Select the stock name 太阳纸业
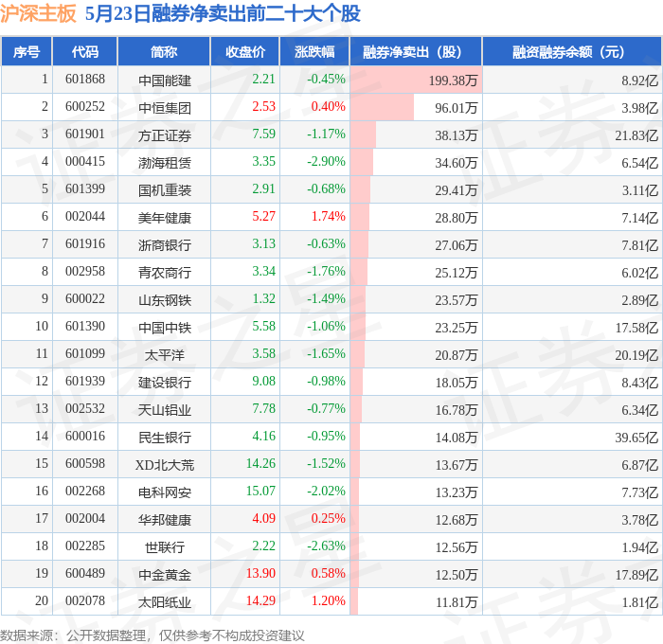This screenshot has height=644, width=663. click(x=165, y=602)
